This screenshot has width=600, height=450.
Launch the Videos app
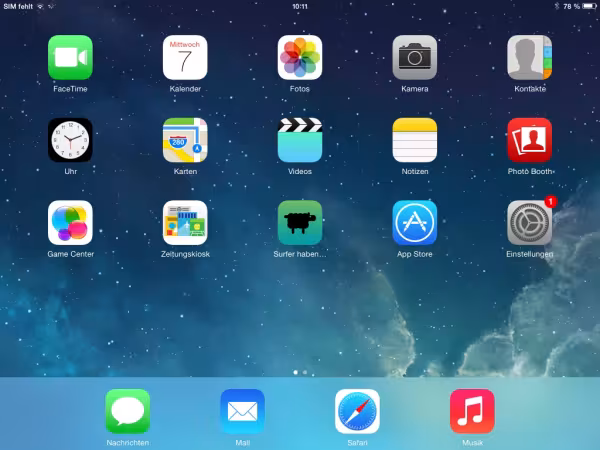300,140
